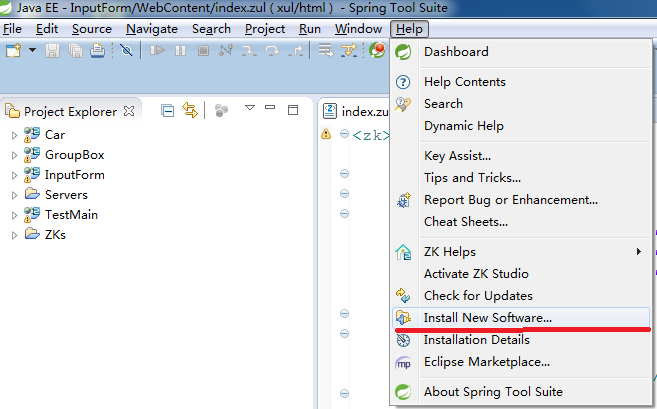
Task: Expand the ZKs folder node
Action: tap(14, 235)
